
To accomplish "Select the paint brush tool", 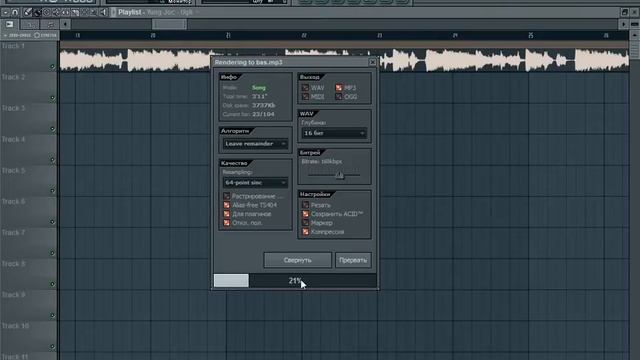I will [x=37, y=13].
